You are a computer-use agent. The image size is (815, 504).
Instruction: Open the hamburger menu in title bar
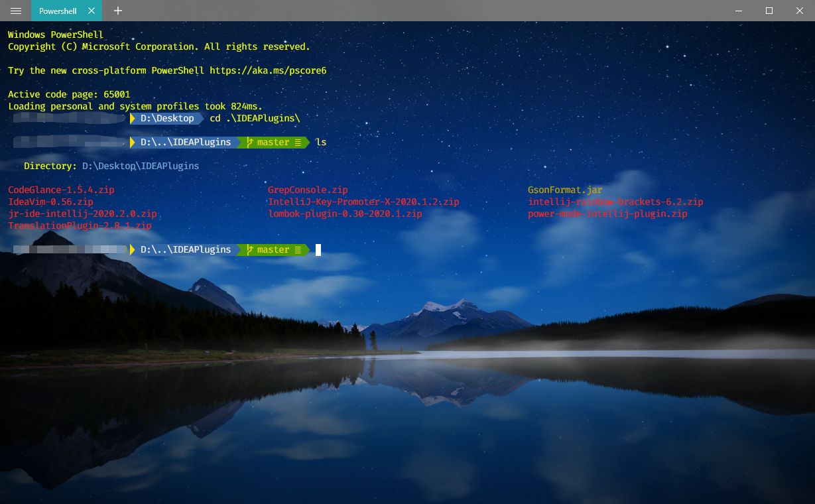[x=16, y=11]
